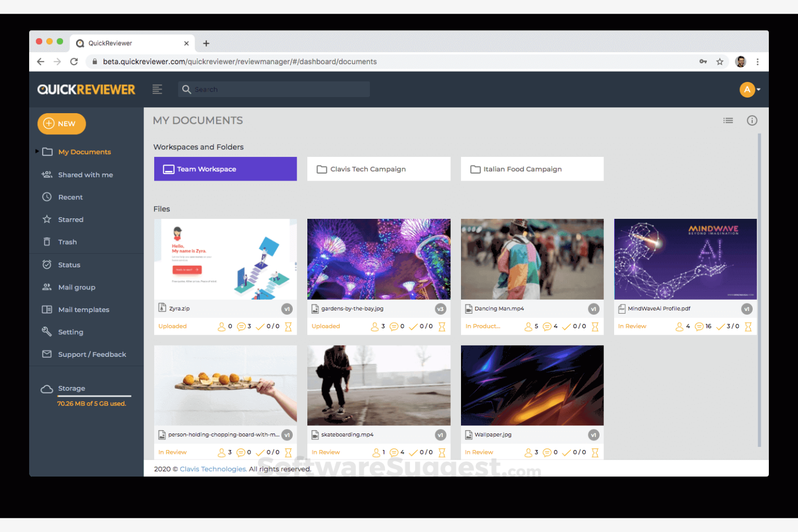Screen dimensions: 798x532
Task: Click the Mail templates sidebar icon
Action: [47, 309]
